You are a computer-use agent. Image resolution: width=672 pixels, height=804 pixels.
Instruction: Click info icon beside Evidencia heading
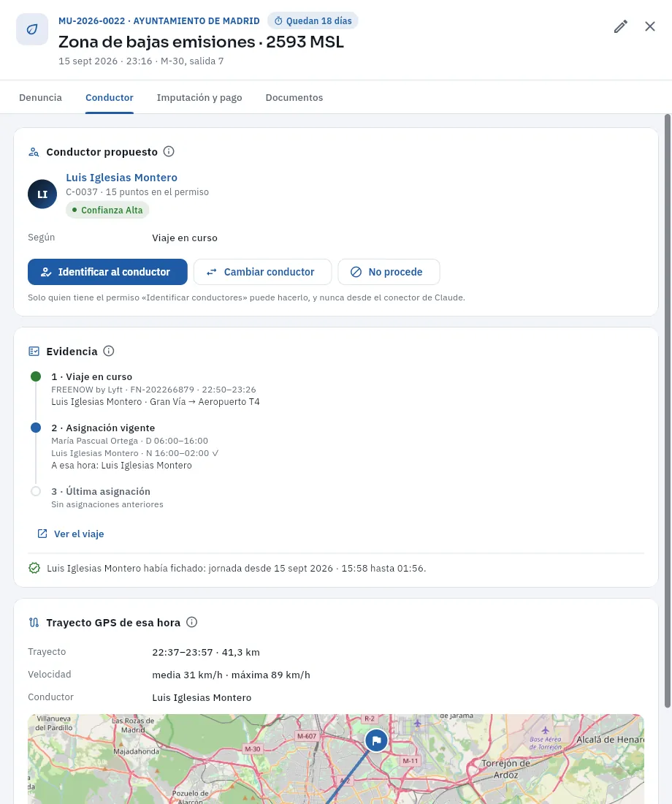(109, 351)
